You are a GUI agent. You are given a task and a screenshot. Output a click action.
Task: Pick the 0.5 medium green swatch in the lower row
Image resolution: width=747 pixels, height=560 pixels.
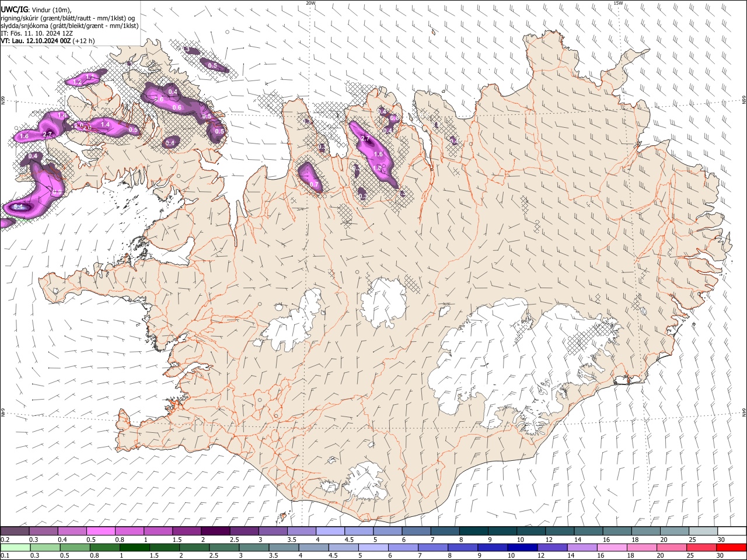click(75, 548)
